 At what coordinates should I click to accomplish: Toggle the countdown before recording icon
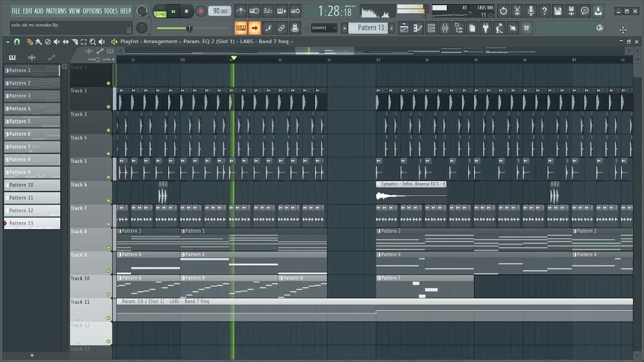point(268,11)
